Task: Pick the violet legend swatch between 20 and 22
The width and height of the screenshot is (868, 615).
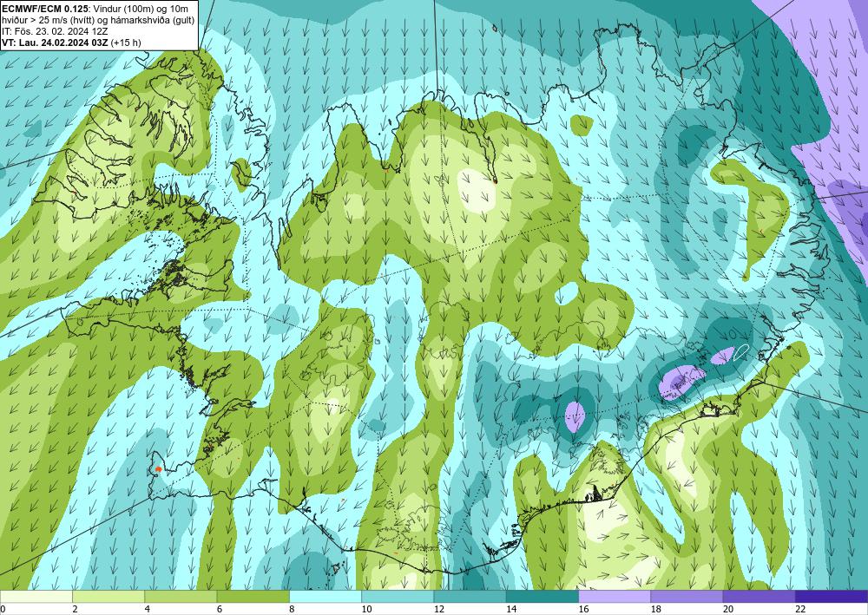Action: click(x=759, y=596)
